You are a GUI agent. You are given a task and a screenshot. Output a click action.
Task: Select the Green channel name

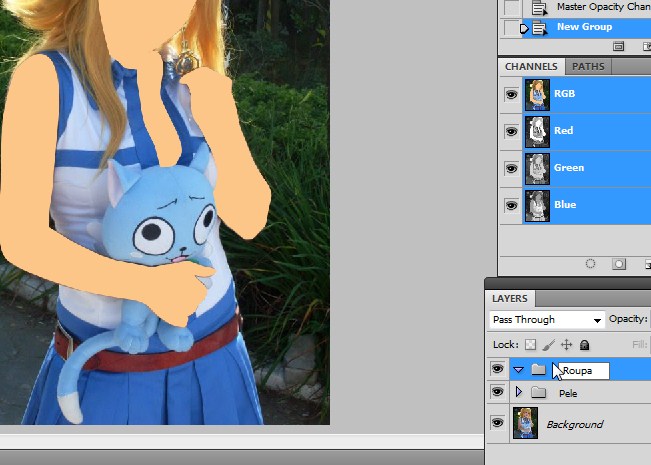569,167
